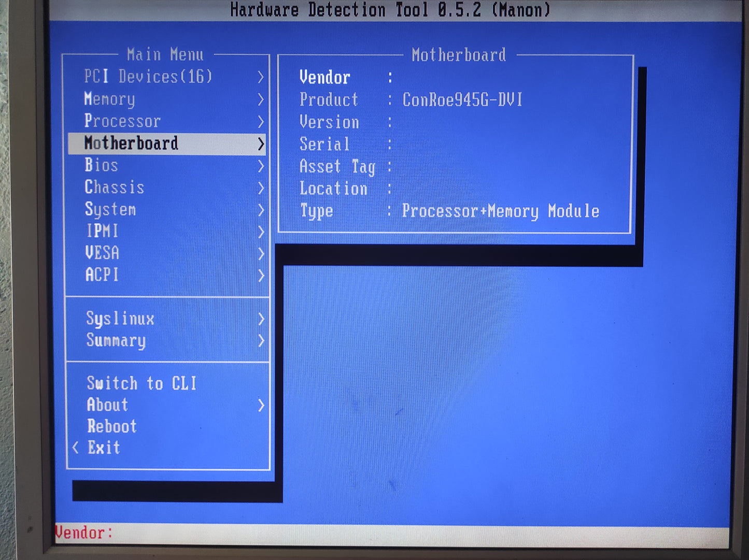
Task: Expand the About submenu arrow
Action: [x=261, y=405]
